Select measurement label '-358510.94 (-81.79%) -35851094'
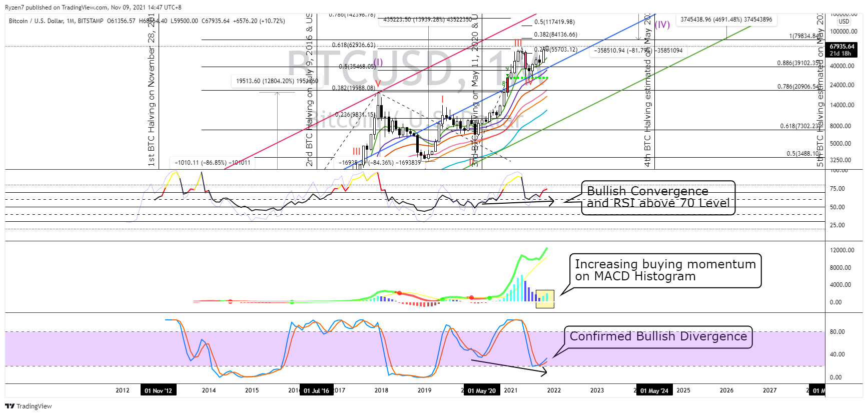The width and height of the screenshot is (868, 415). click(x=638, y=51)
